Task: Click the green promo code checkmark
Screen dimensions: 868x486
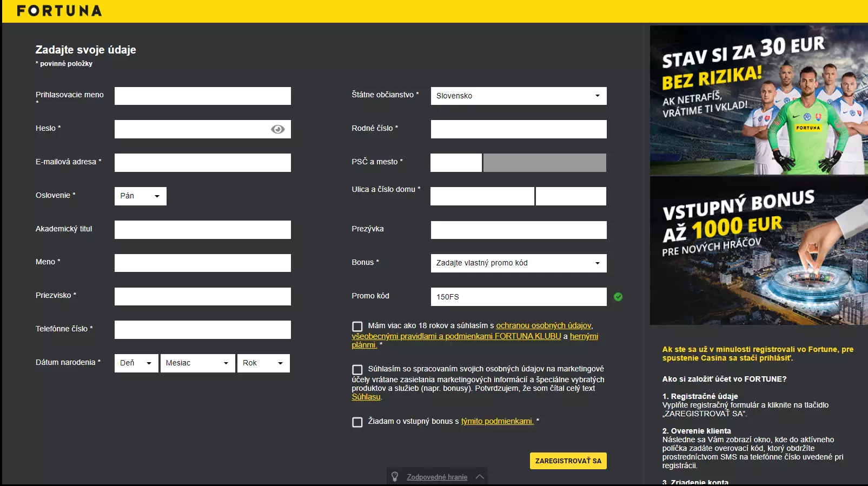Action: coord(618,297)
